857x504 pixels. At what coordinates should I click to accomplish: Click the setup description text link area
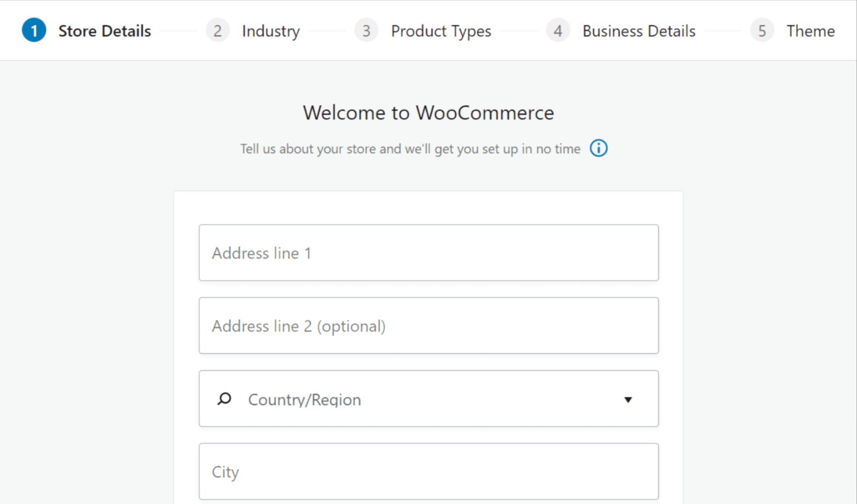[409, 148]
